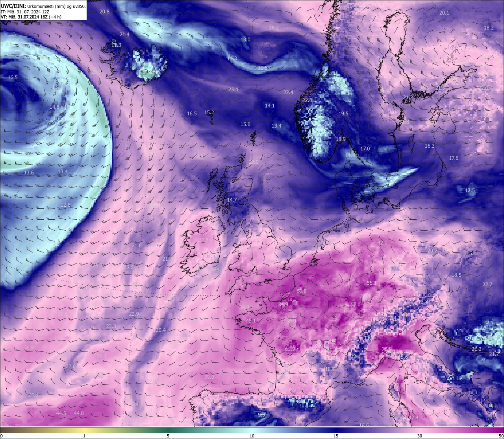Click the map value '21.4'
The image size is (504, 439).
pos(124,35)
